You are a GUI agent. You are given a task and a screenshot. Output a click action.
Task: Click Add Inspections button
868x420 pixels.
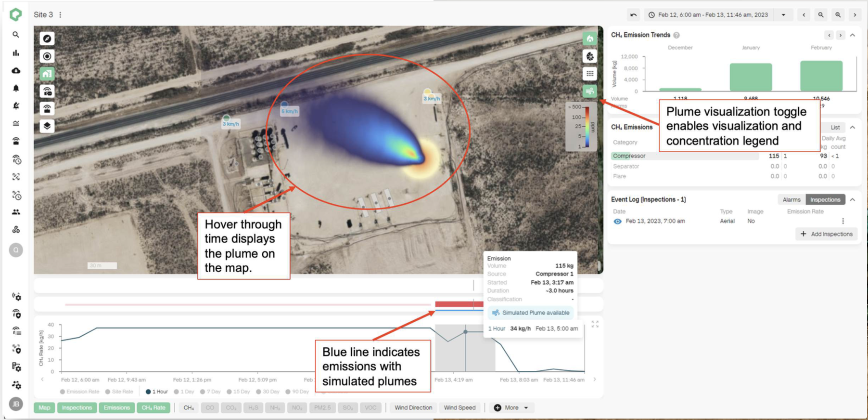click(827, 234)
